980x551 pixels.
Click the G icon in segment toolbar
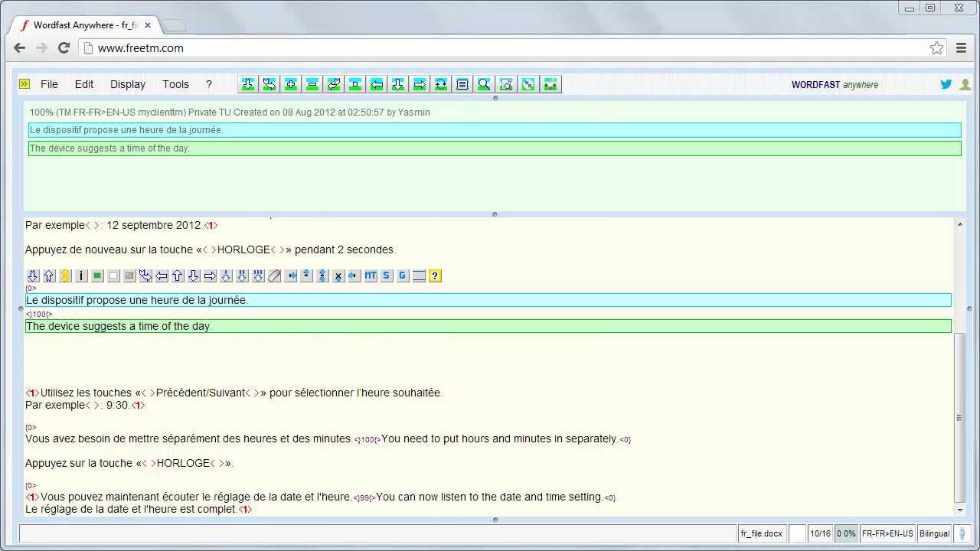pyautogui.click(x=403, y=275)
